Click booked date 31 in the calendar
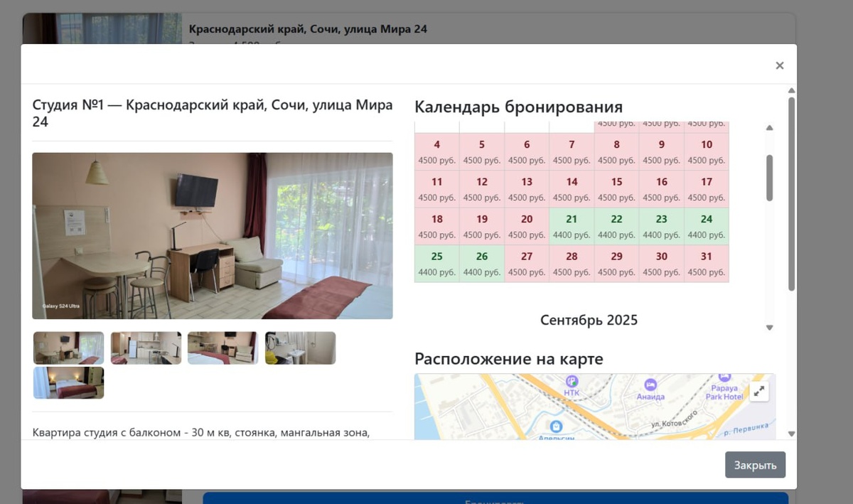 (707, 264)
